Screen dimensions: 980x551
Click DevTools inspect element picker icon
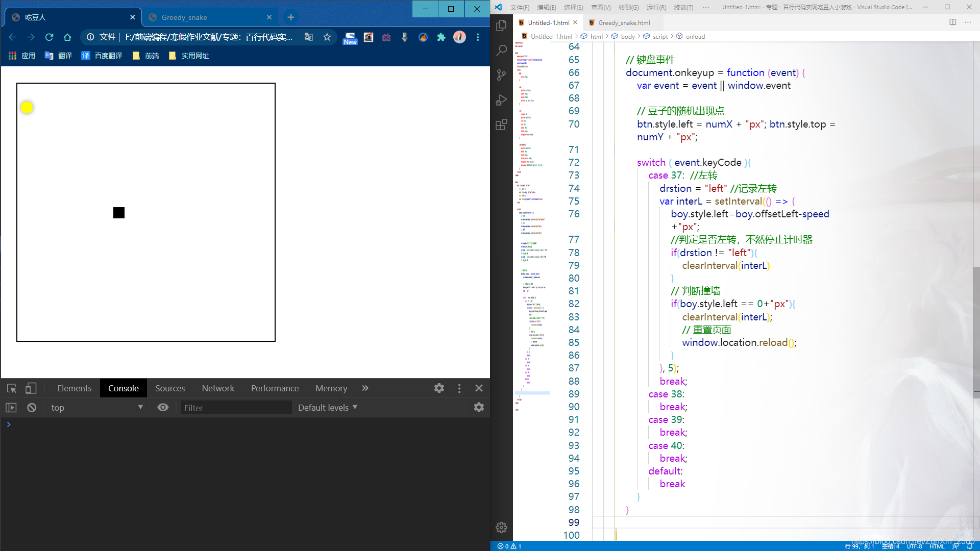pyautogui.click(x=12, y=388)
